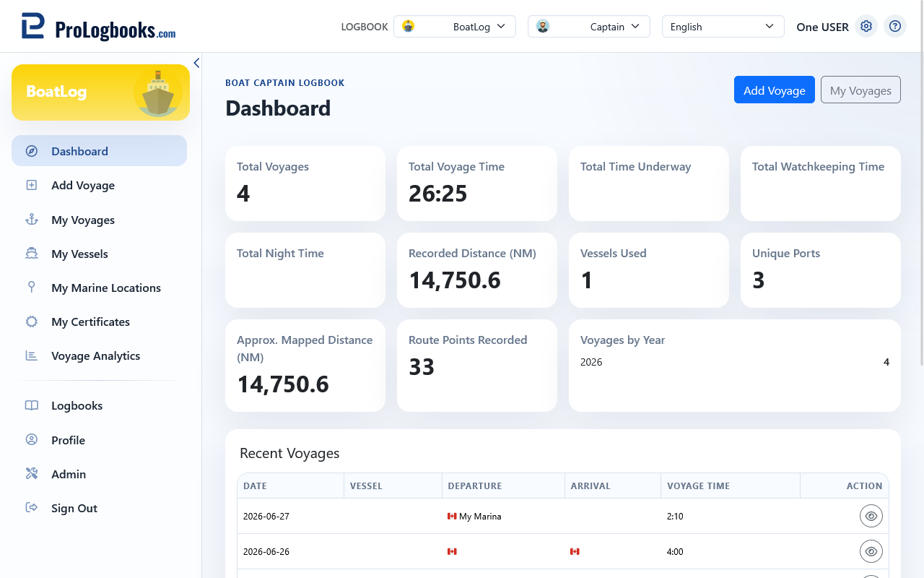Click the anchor icon for My Voyages

(x=32, y=220)
